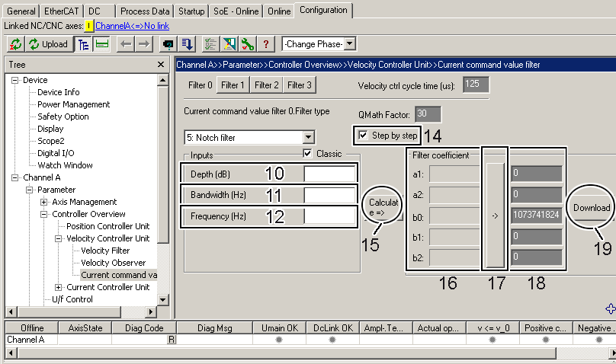Screen dimensions: 616x364
Task: Click the Calculate => button
Action: tap(383, 207)
